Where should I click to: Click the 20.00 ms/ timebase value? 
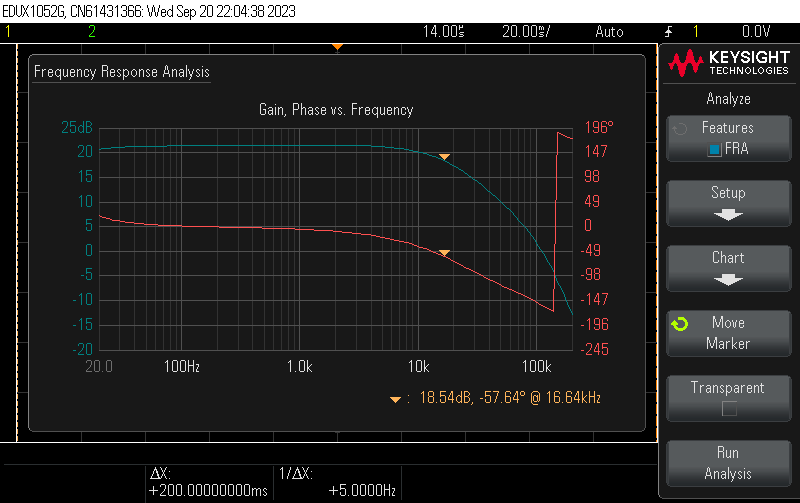pyautogui.click(x=526, y=32)
